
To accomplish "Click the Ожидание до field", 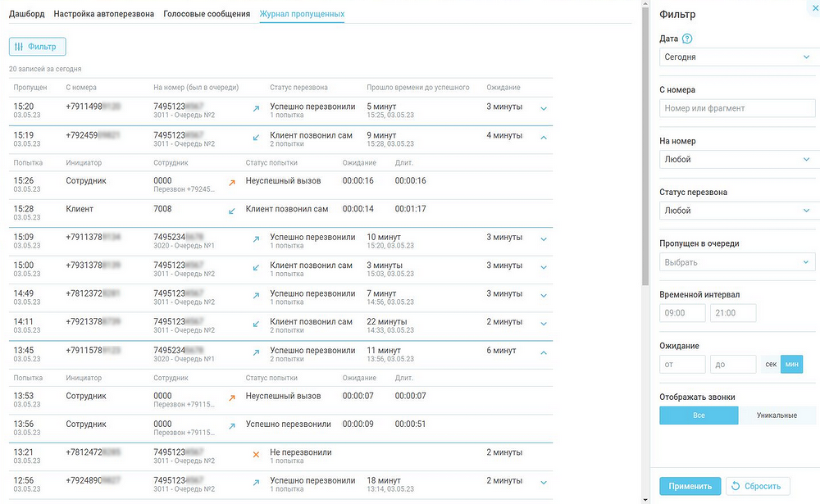I will click(x=733, y=365).
